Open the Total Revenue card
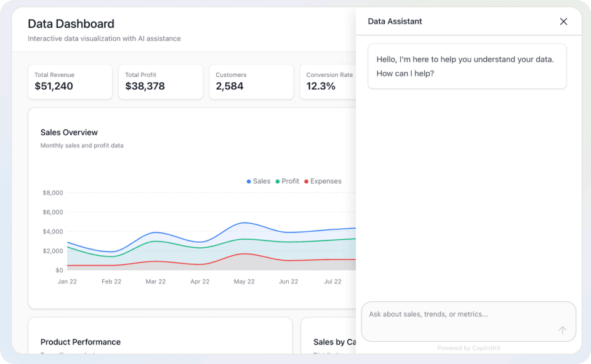 click(x=70, y=82)
